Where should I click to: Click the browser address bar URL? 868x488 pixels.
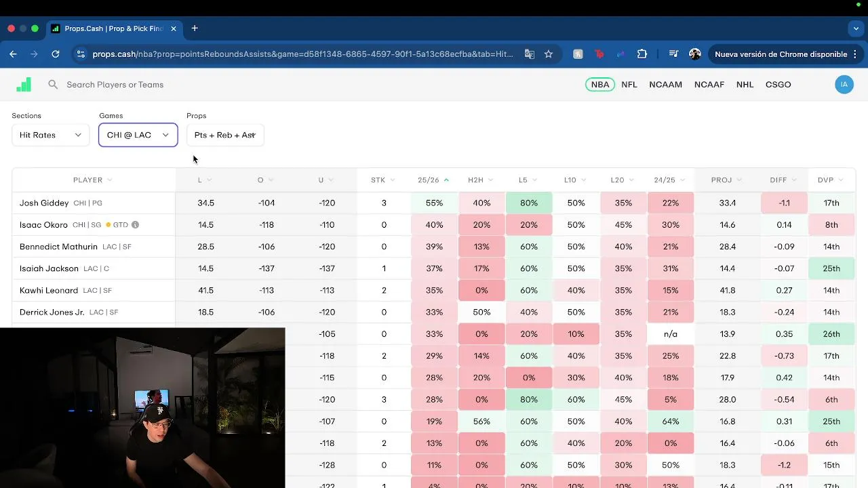[302, 54]
